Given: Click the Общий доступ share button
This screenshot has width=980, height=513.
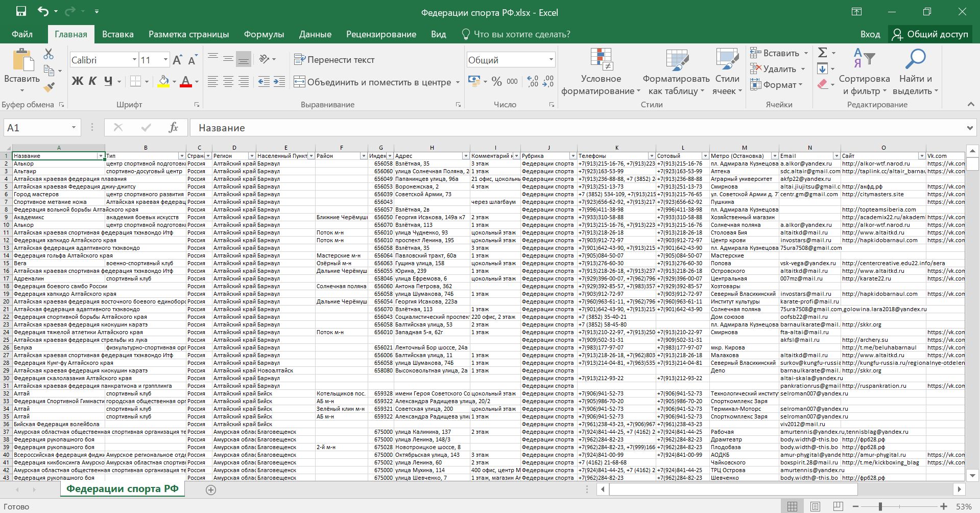Looking at the screenshot, I should [x=930, y=34].
